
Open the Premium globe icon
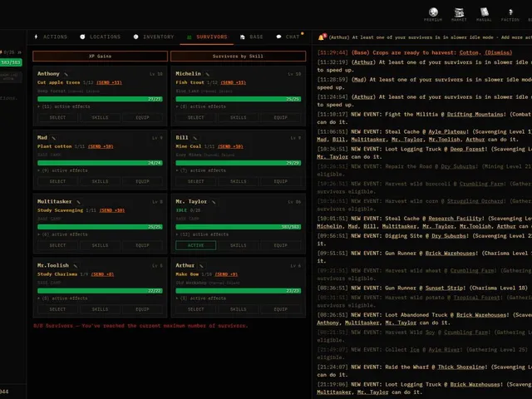[x=433, y=12]
